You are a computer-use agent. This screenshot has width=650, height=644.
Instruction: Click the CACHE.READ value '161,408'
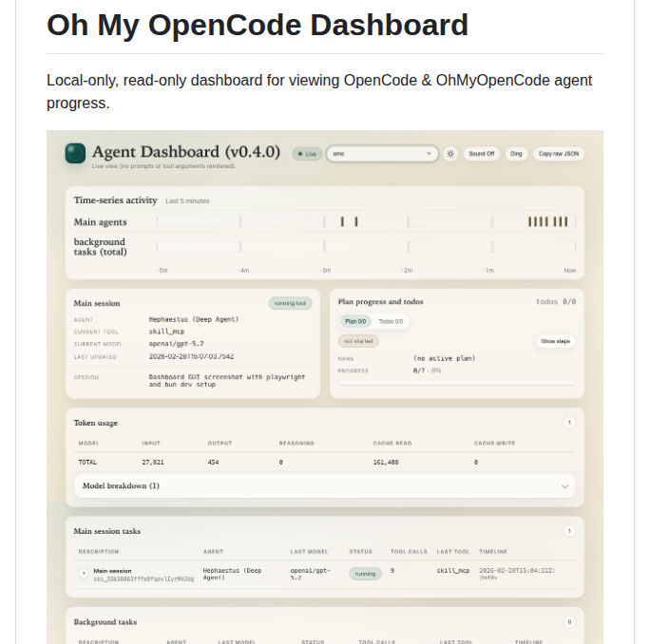point(386,462)
